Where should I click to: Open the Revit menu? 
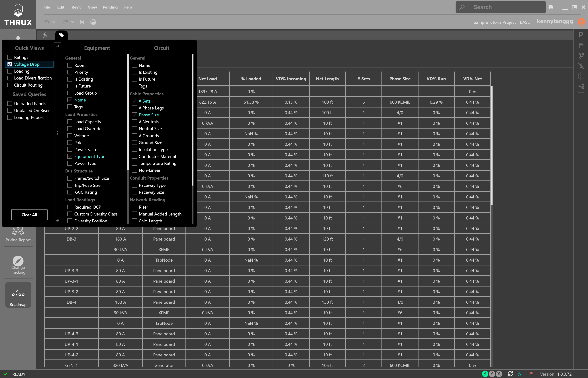[76, 7]
